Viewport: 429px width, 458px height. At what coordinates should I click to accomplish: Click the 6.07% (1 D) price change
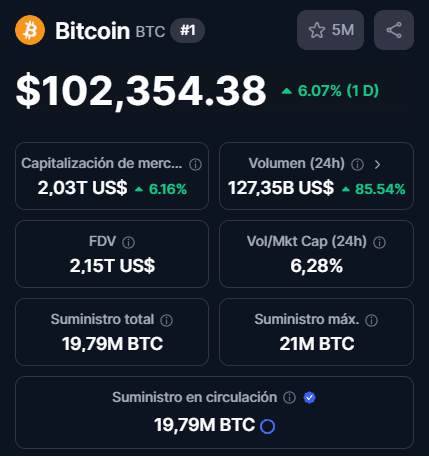330,91
